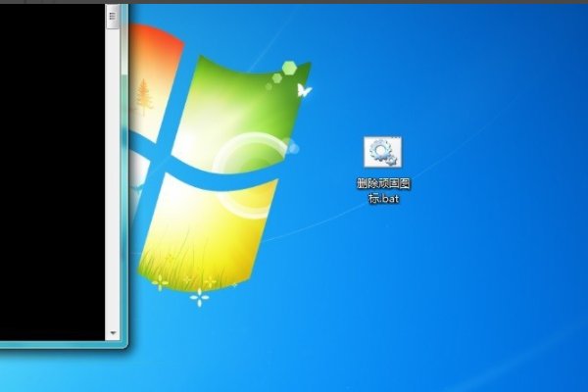Select the 删除顽固图标.bat gear icon

click(x=383, y=153)
